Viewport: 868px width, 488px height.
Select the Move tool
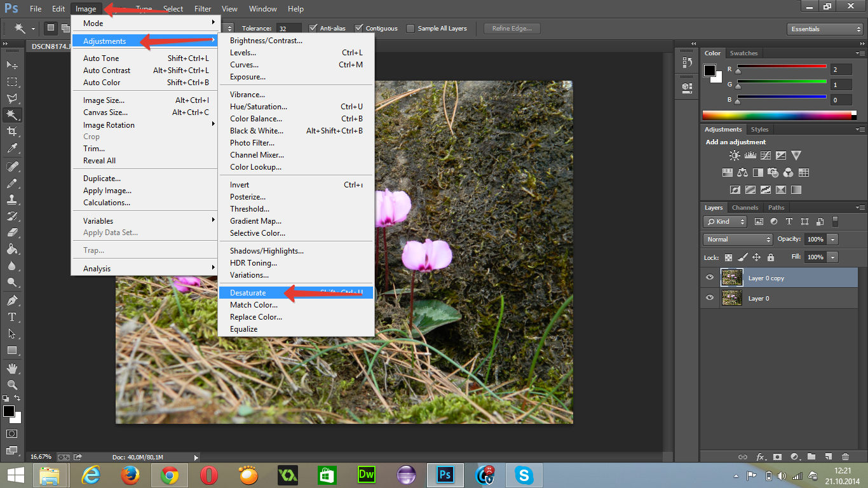coord(12,65)
